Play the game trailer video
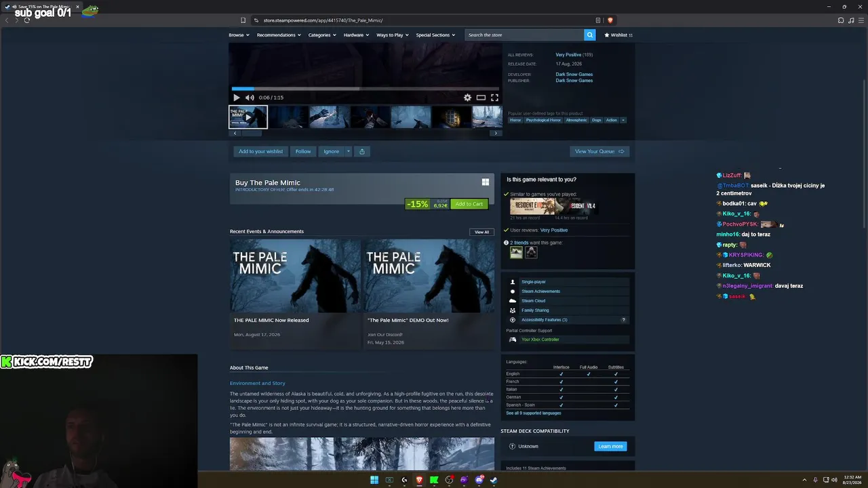 coord(237,98)
